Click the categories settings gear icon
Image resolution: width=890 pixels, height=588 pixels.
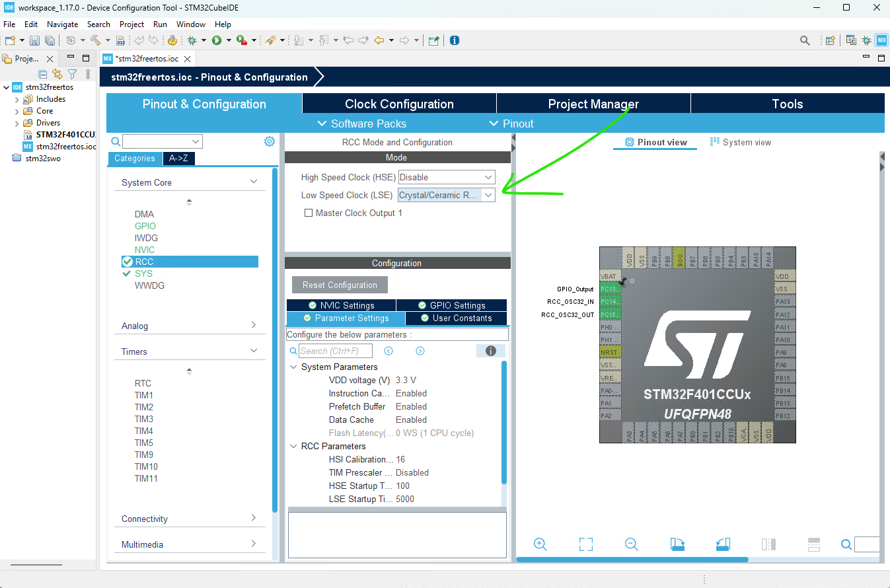point(269,141)
